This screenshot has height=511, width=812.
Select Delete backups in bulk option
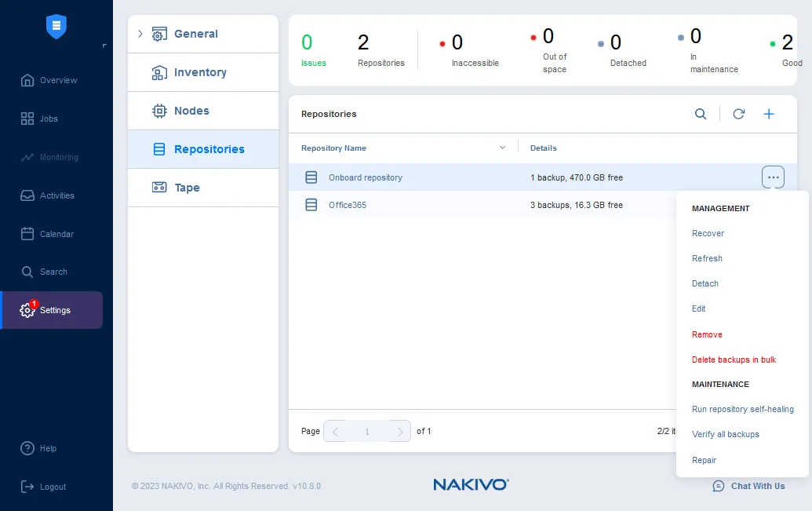point(734,360)
